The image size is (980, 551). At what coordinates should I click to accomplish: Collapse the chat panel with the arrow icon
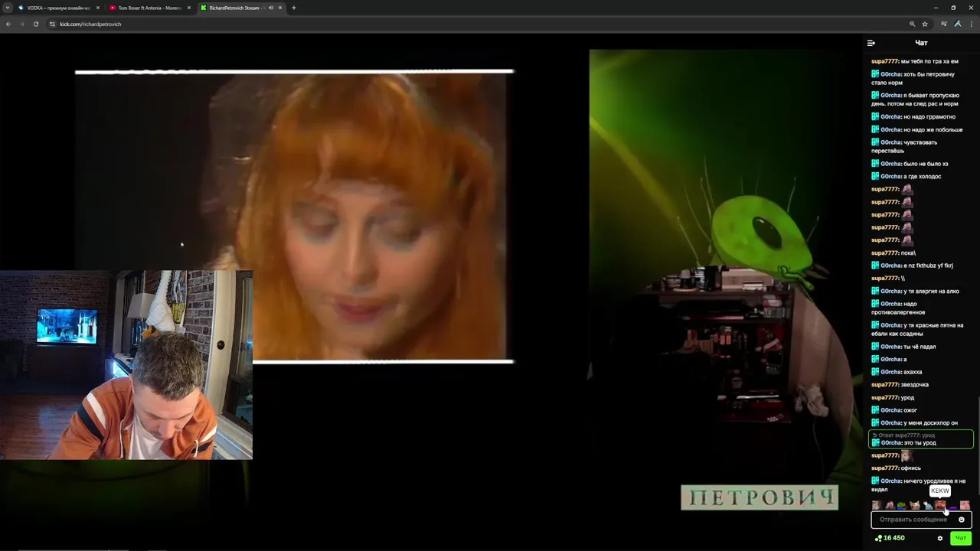tap(871, 43)
